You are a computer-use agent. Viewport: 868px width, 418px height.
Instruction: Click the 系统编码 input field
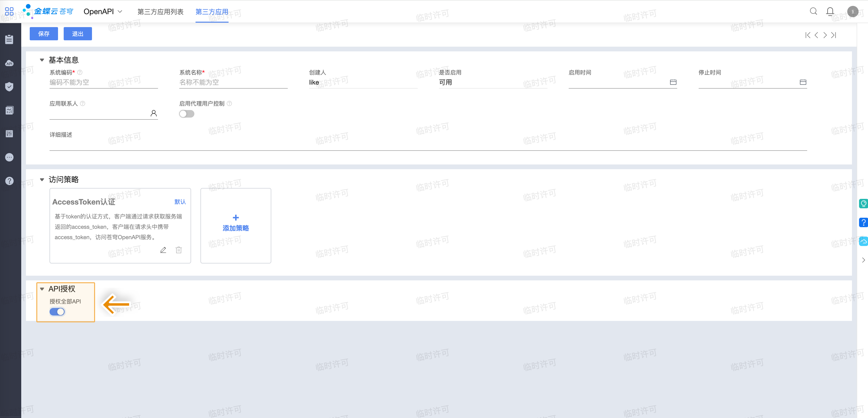click(x=104, y=82)
